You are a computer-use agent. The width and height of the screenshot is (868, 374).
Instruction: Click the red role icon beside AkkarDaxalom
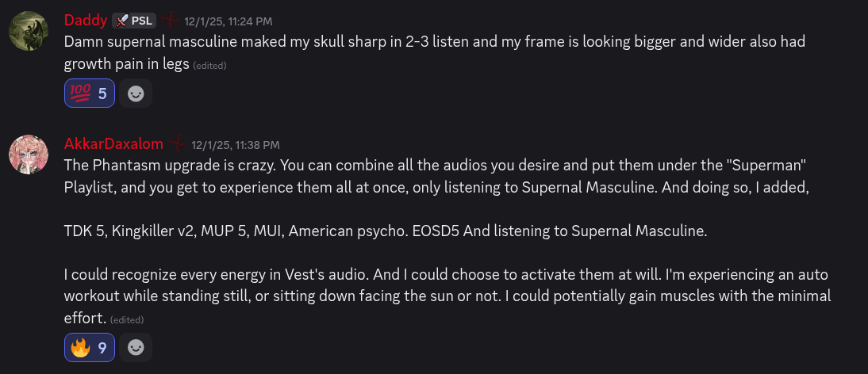179,144
